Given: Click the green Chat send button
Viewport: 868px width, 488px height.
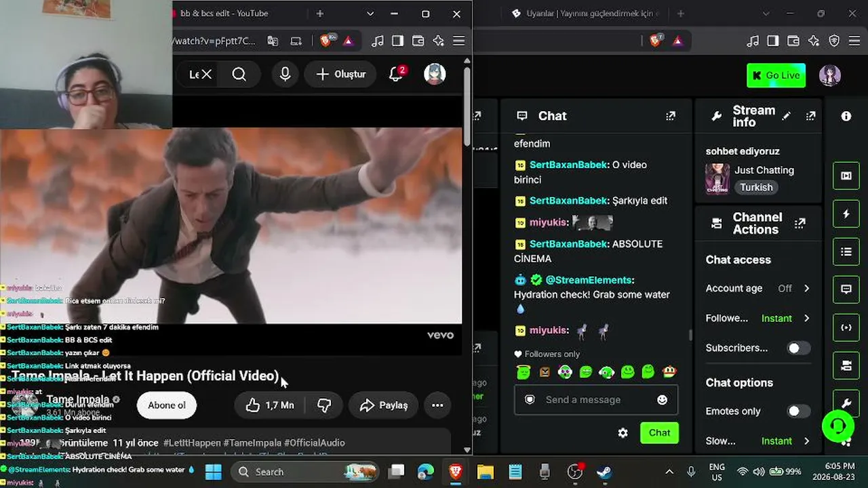Looking at the screenshot, I should click(x=659, y=432).
